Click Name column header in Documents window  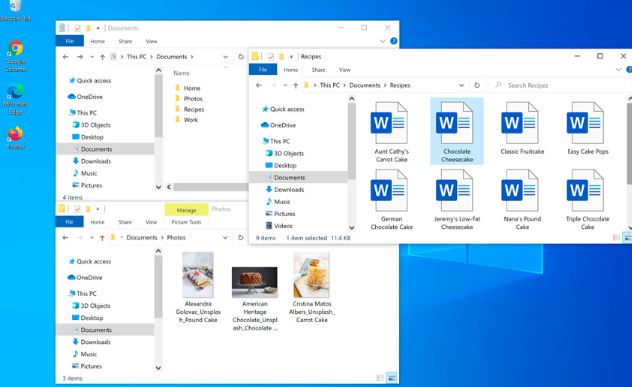(181, 73)
